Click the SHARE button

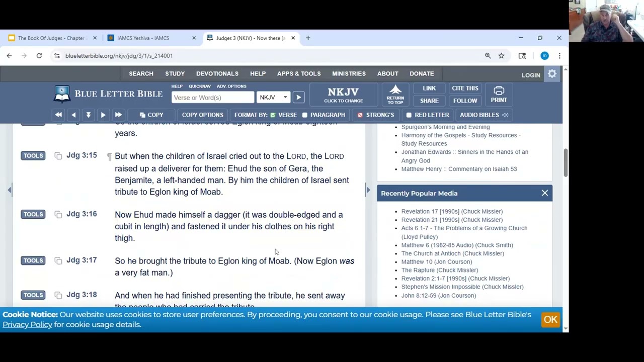429,101
